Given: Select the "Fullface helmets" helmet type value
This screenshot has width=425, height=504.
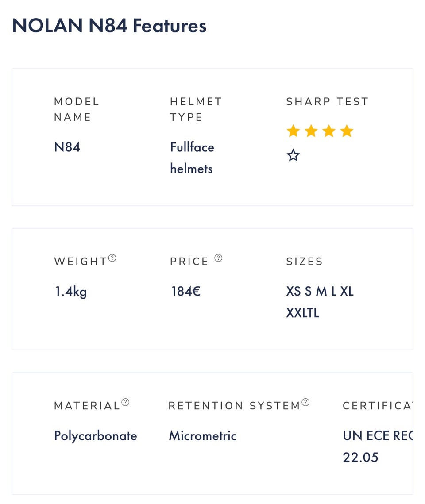Looking at the screenshot, I should (192, 158).
